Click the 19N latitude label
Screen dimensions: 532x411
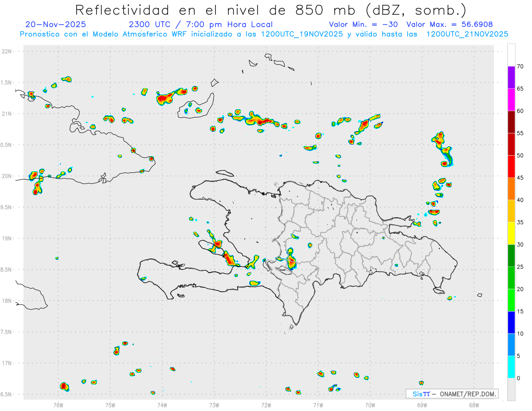(7, 238)
